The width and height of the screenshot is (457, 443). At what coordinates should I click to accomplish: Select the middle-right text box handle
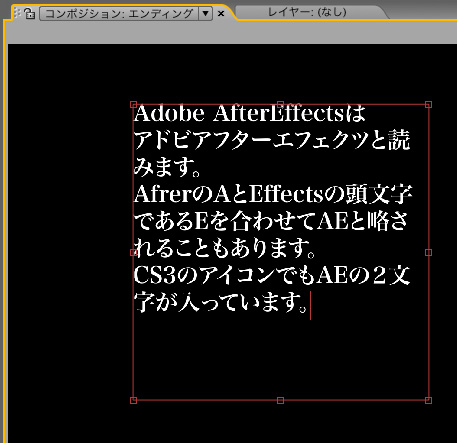point(428,252)
